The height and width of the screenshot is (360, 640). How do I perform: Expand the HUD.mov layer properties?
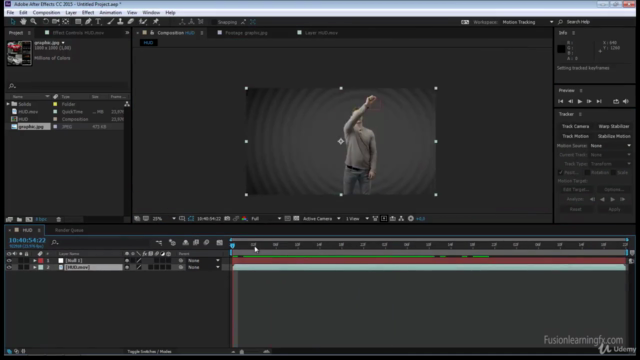[x=35, y=267]
